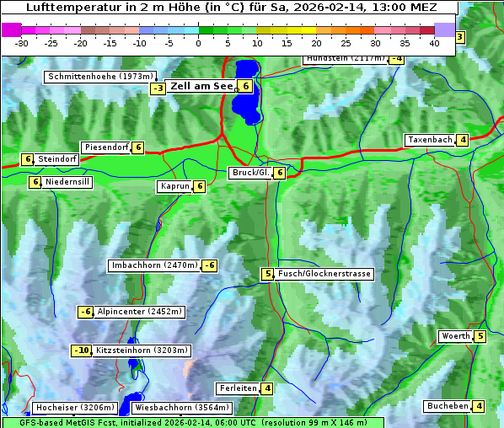Click the Fusch/Glocknerstrasse label
This screenshot has height=428, width=504.
coord(324,274)
